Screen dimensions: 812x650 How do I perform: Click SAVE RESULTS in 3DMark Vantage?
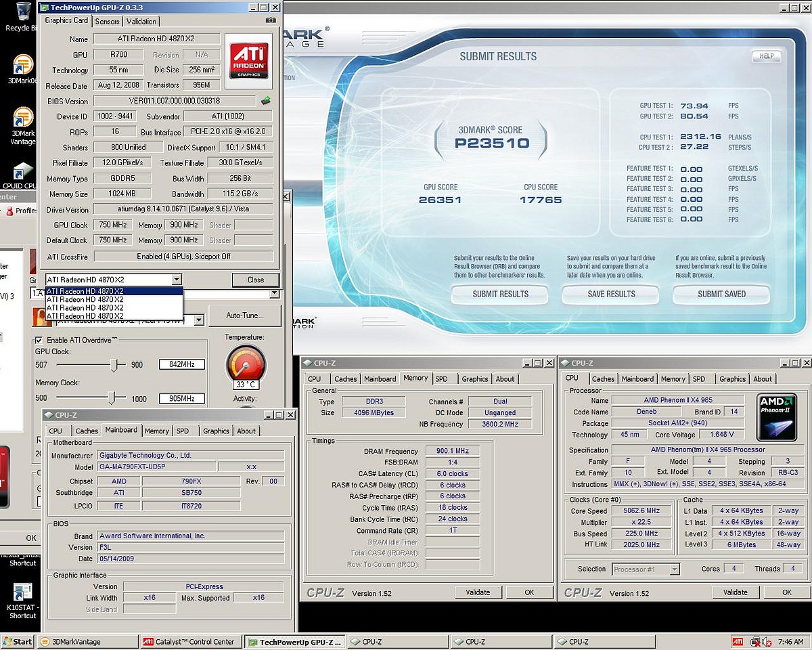point(612,294)
